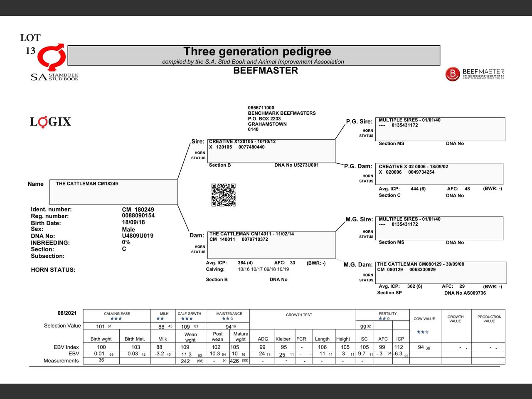This screenshot has width=532, height=399.
Task: Click the P.G. Dam box CREATIVE X 02 0006
Action: coord(438,174)
